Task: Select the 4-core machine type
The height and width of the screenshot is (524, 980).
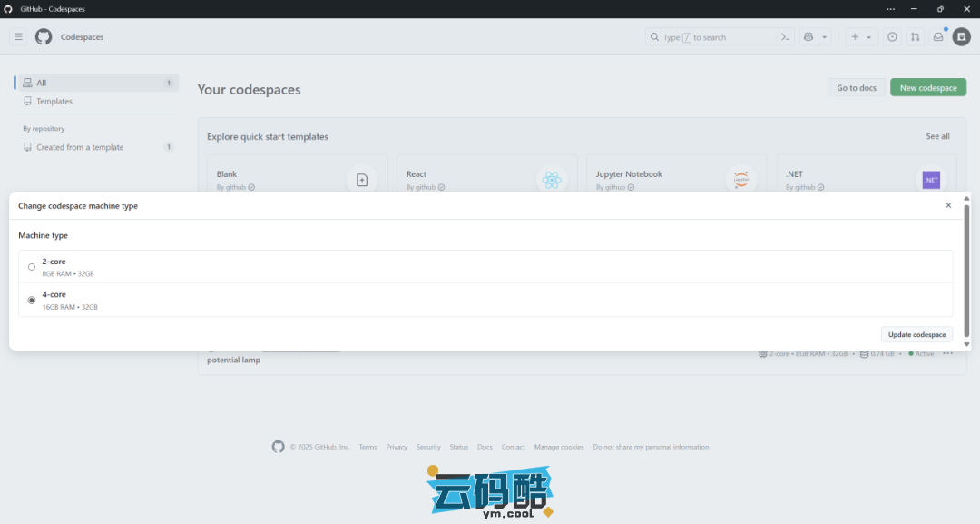Action: pyautogui.click(x=32, y=300)
